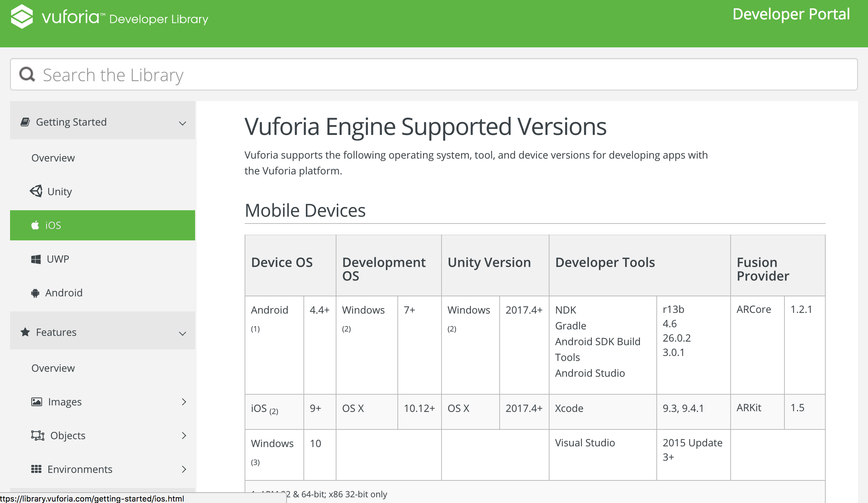This screenshot has height=503, width=868.
Task: Click the Developer Library header title
Action: pos(159,19)
